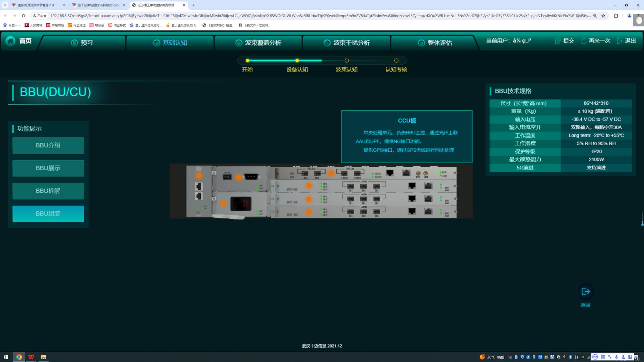This screenshot has height=362, width=644.
Task: Open Chrome from the Windows taskbar
Action: 19,357
